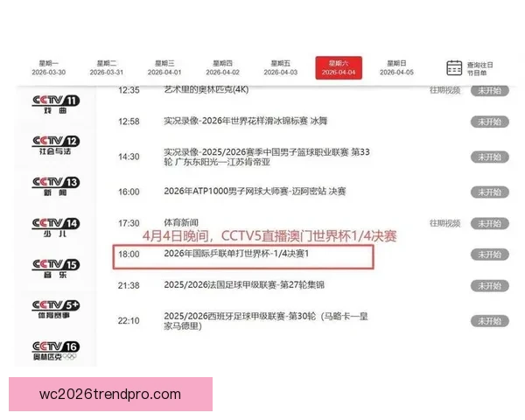Viewport: 525px width, 420px height.
Task: Select the CCTV-15 音乐 channel logo
Action: [56, 269]
